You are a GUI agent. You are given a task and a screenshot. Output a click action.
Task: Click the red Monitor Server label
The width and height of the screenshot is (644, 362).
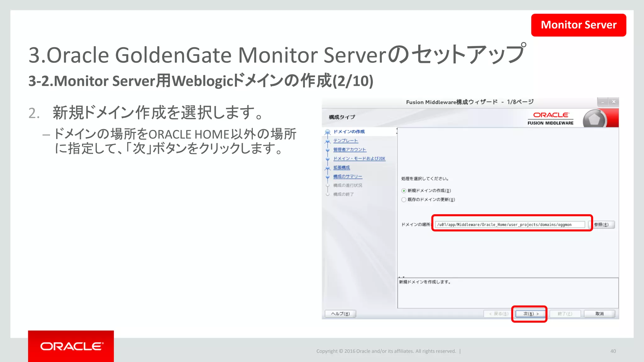(579, 25)
